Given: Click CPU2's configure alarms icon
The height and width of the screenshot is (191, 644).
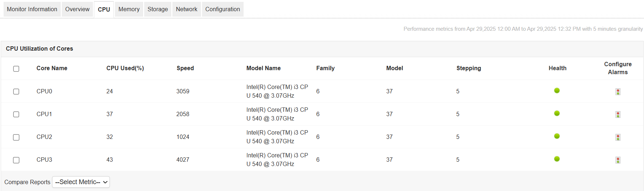Looking at the screenshot, I should tap(618, 137).
